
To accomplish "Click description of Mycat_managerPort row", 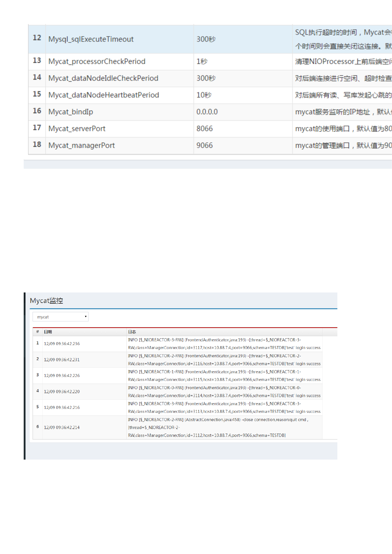I will [343, 145].
